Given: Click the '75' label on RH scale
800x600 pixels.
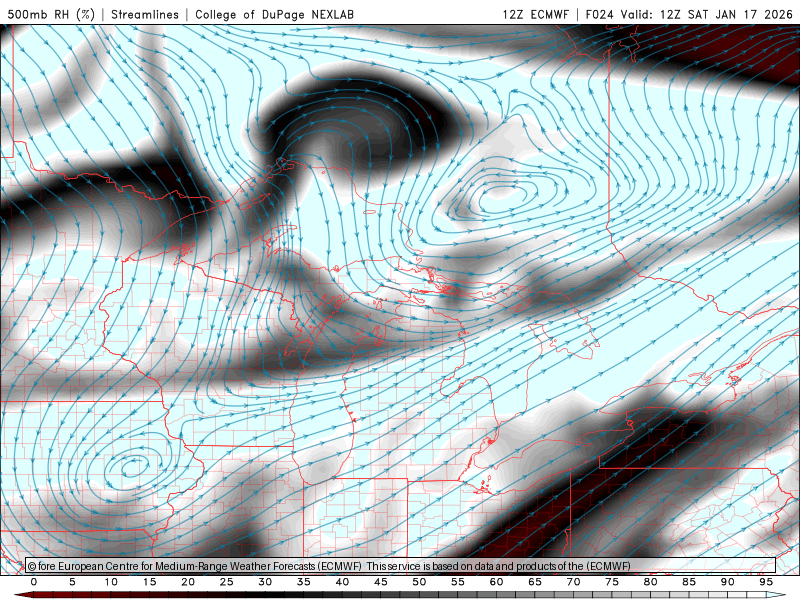Looking at the screenshot, I should 612,582.
